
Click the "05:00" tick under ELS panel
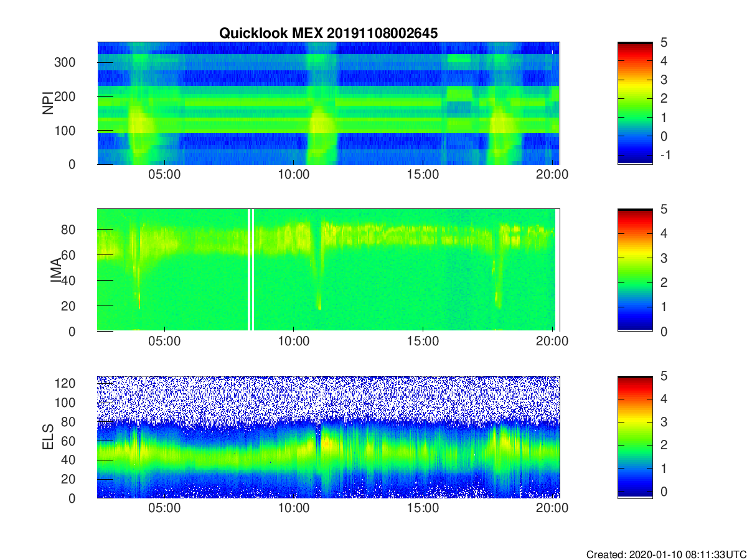coord(164,508)
